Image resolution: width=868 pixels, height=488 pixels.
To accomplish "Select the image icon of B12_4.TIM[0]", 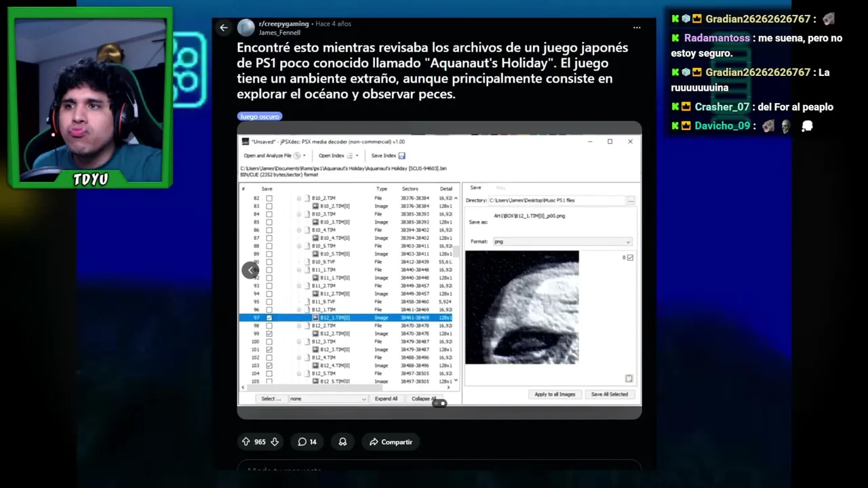I will pos(315,366).
